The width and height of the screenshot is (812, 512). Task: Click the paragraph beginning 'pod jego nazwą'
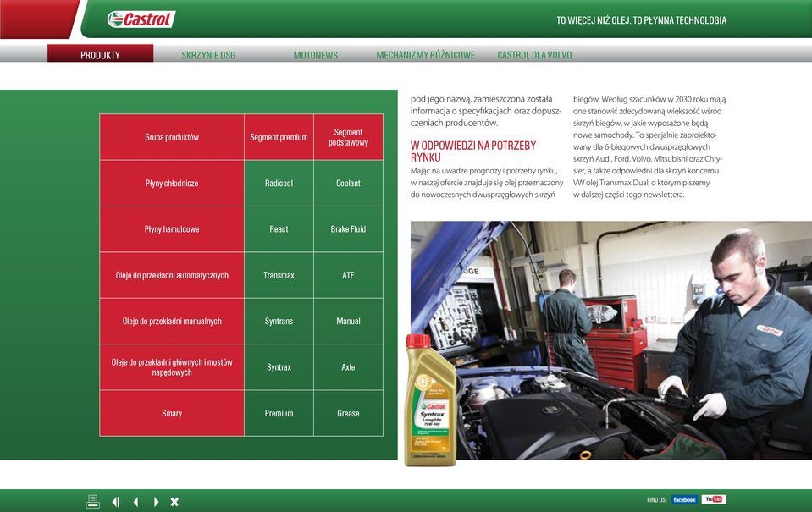click(486, 111)
